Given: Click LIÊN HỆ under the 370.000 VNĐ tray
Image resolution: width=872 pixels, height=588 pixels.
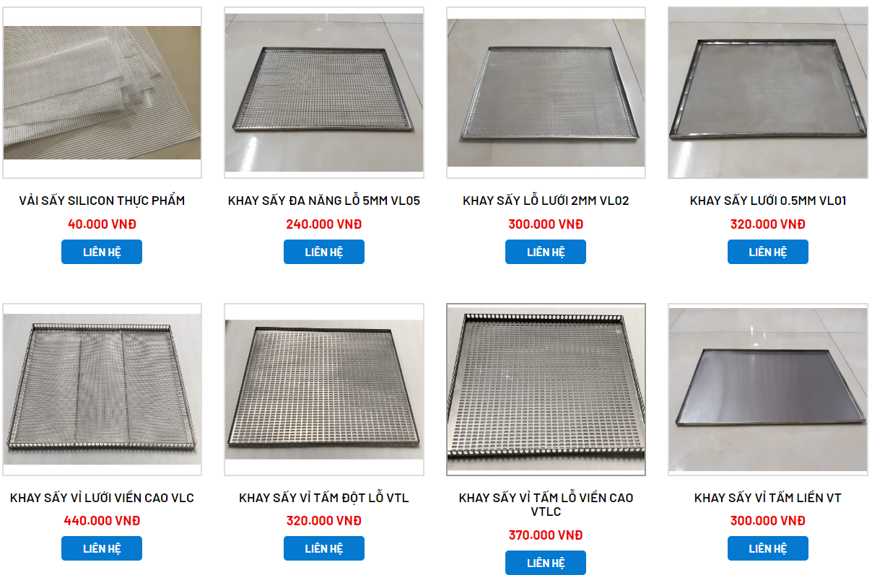Looking at the screenshot, I should pos(546,563).
